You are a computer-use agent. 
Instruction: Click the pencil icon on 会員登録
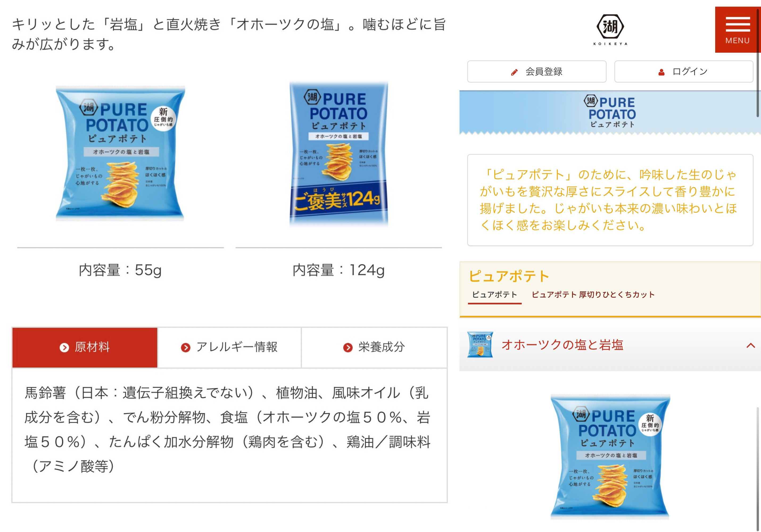point(514,72)
